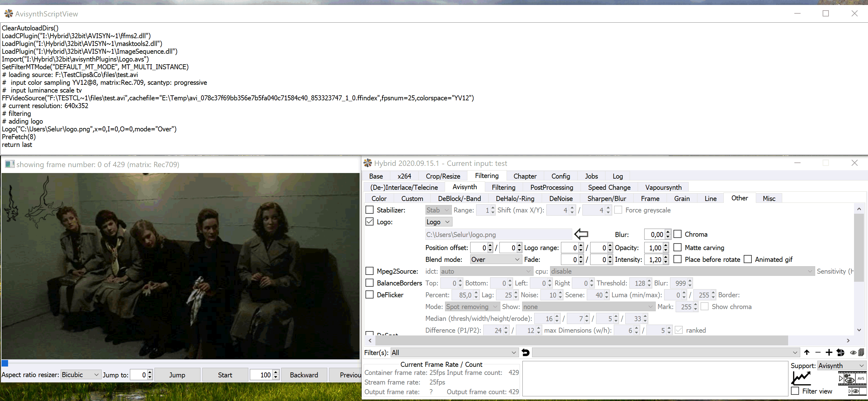Switch to the Crop/Resize tab
This screenshot has height=401, width=868.
pyautogui.click(x=443, y=176)
